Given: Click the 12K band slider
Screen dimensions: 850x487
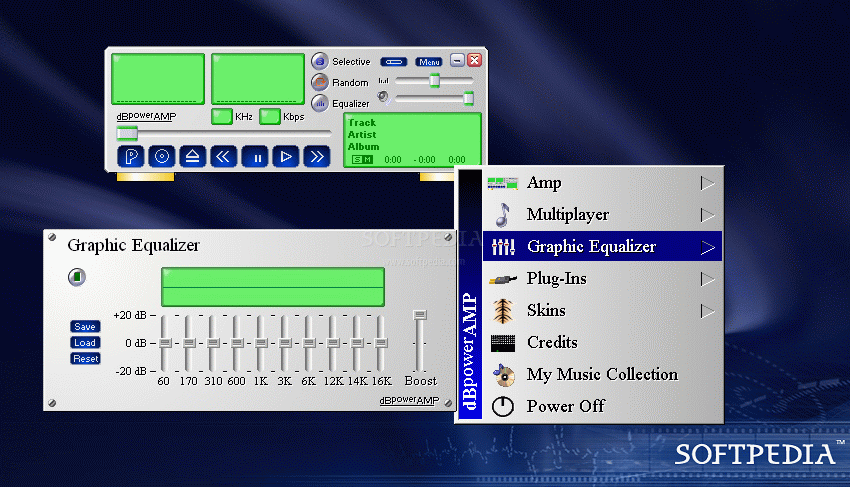Looking at the screenshot, I should [x=333, y=343].
